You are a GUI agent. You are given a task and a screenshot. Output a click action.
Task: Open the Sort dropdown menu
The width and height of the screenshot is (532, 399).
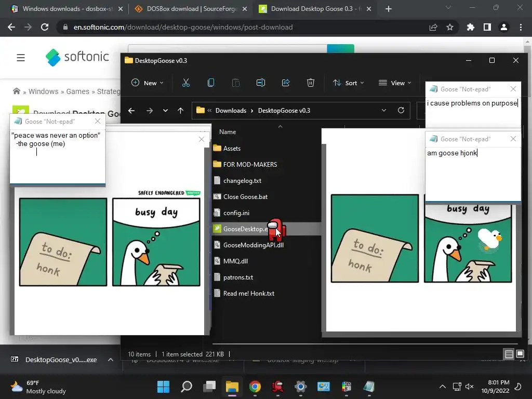click(x=349, y=83)
